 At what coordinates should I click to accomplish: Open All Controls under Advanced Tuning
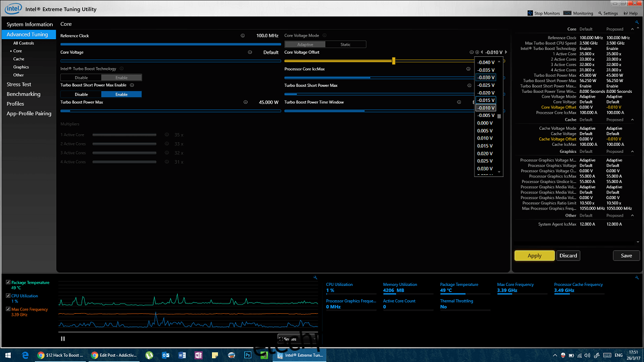(x=24, y=43)
